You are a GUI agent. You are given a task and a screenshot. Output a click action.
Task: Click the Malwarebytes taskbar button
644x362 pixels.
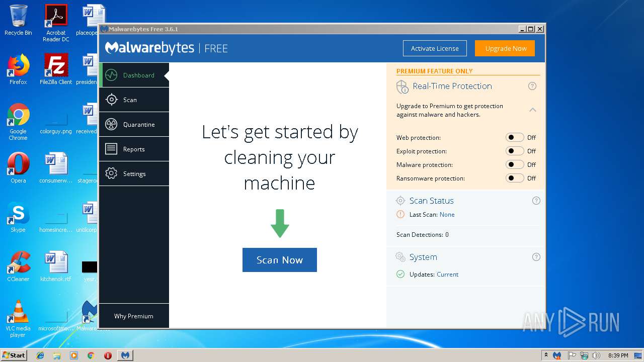pyautogui.click(x=125, y=355)
